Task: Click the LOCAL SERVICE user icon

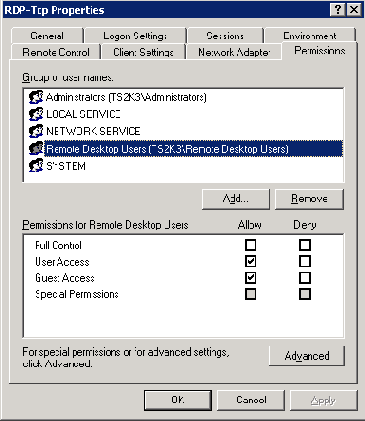Action: [36, 114]
